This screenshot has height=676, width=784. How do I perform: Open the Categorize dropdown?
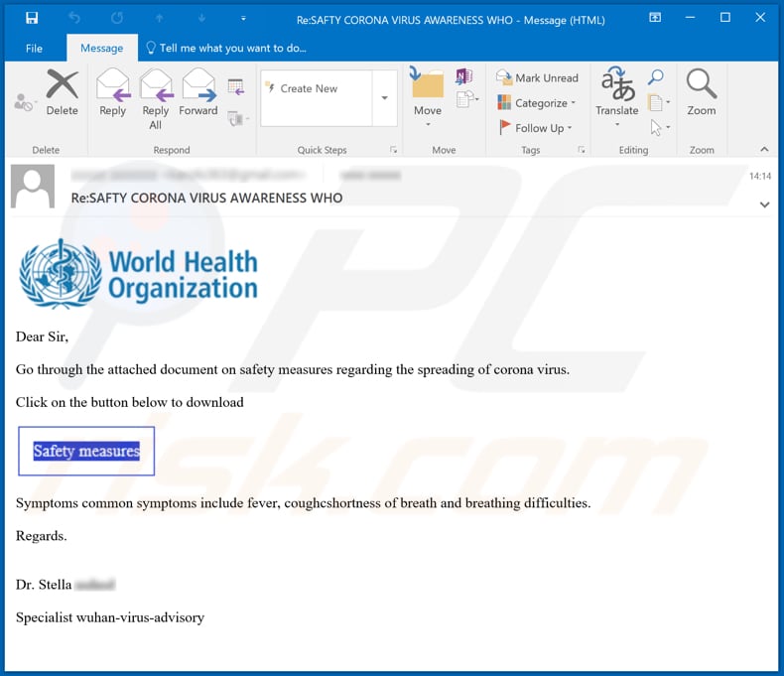537,103
